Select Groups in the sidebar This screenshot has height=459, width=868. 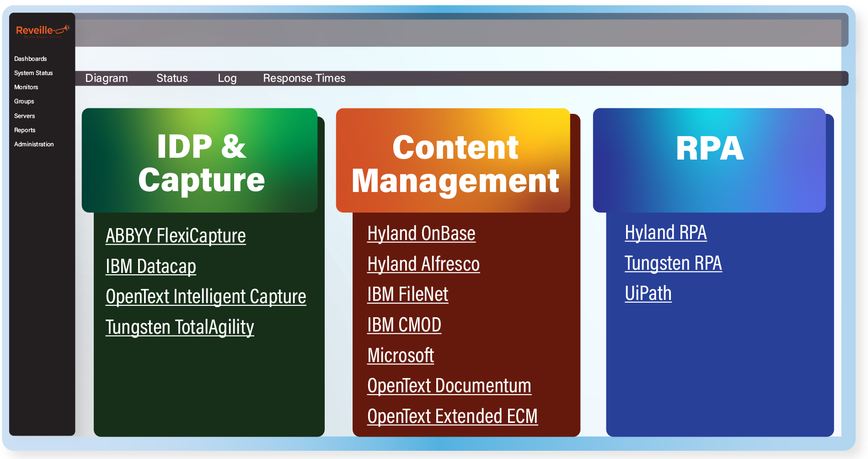point(24,101)
